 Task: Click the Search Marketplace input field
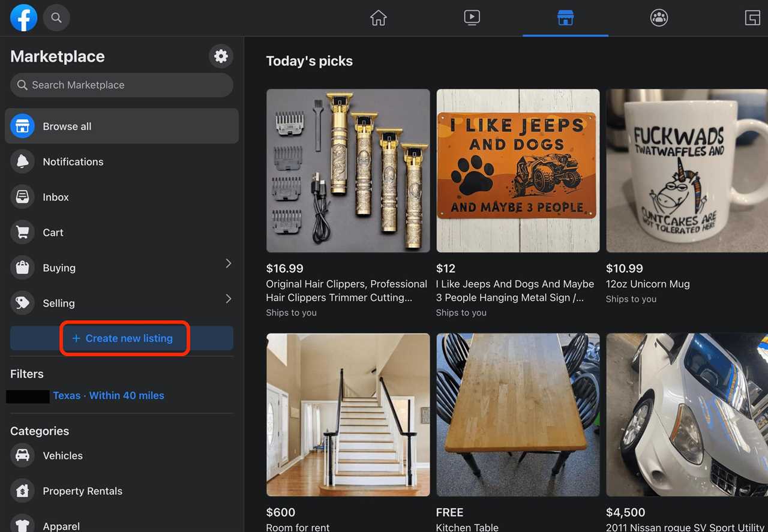122,85
